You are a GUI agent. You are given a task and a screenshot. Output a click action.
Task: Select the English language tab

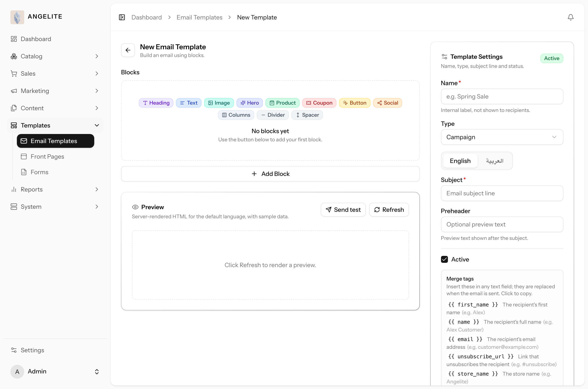click(x=460, y=161)
